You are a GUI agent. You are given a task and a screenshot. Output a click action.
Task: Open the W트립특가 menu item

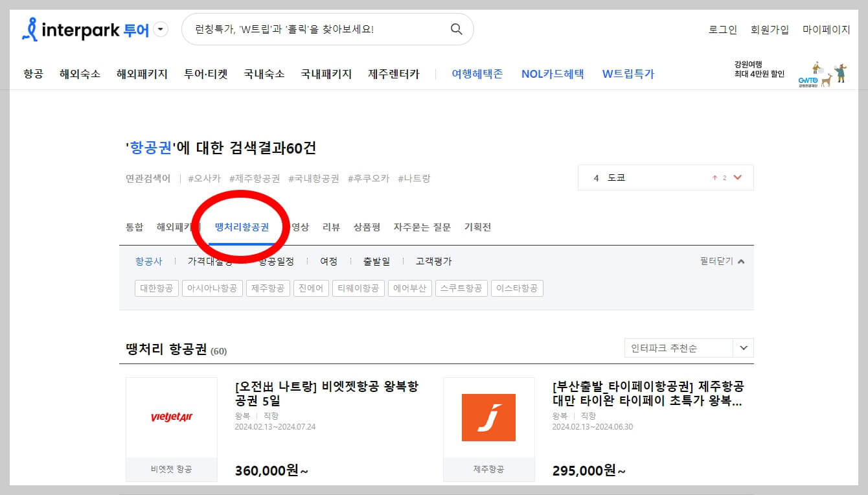pos(628,73)
